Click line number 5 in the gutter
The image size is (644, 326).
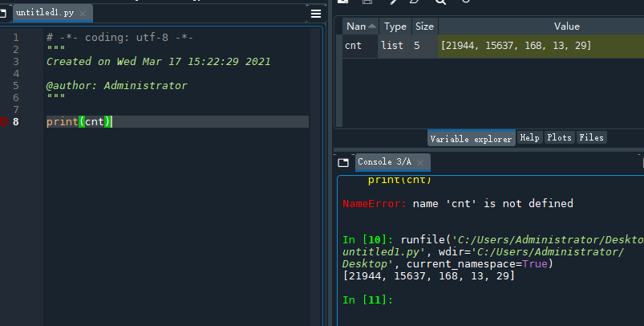coord(15,85)
